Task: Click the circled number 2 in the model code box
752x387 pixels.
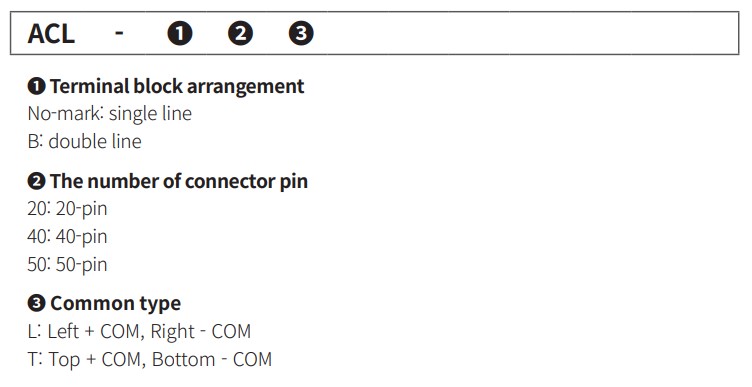Action: 240,34
